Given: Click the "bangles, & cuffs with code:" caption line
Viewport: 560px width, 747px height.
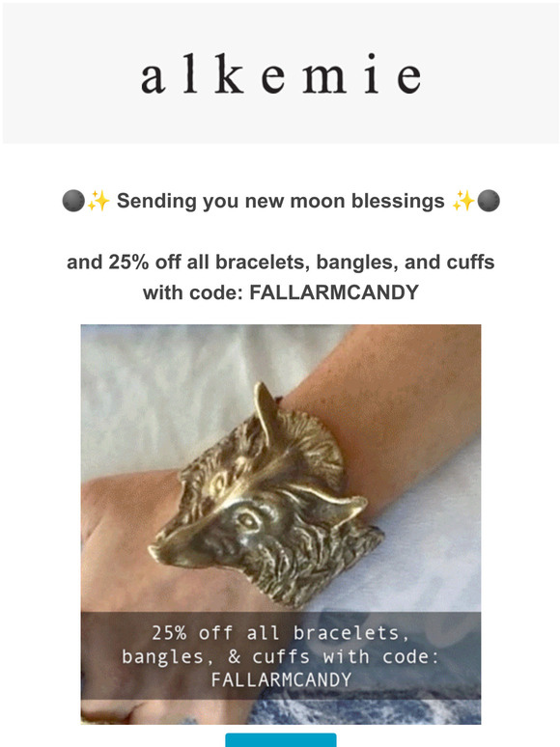Looking at the screenshot, I should click(x=281, y=657).
